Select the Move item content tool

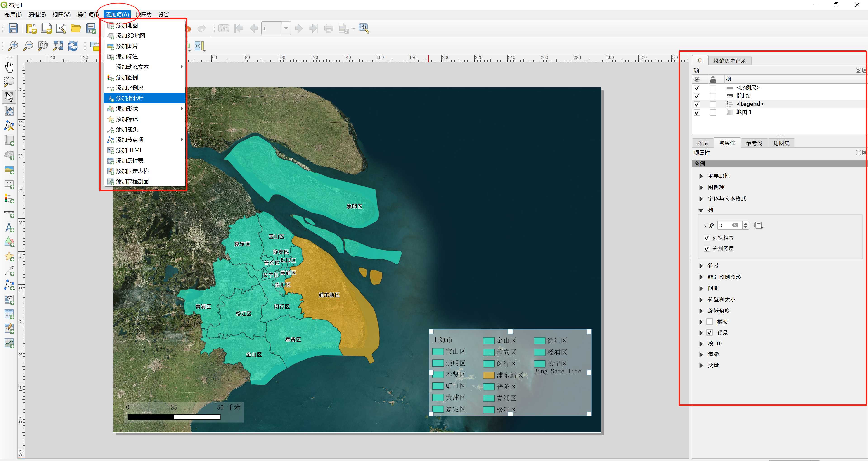pos(9,111)
